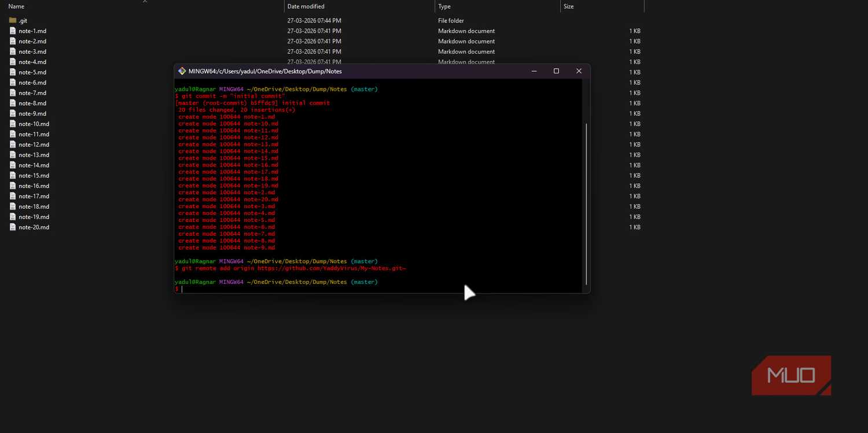Click the note-8.md file icon
Screen dimensions: 868x433
(x=13, y=103)
